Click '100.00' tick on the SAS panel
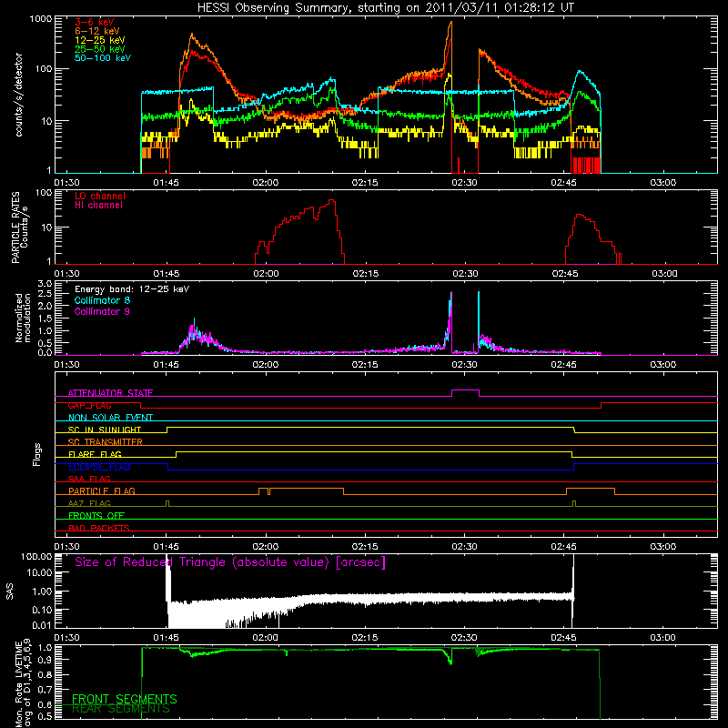 (x=36, y=557)
